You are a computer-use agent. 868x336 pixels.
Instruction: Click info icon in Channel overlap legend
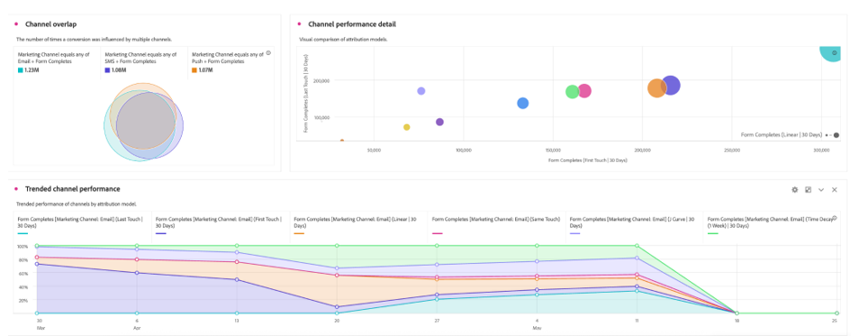tap(268, 53)
